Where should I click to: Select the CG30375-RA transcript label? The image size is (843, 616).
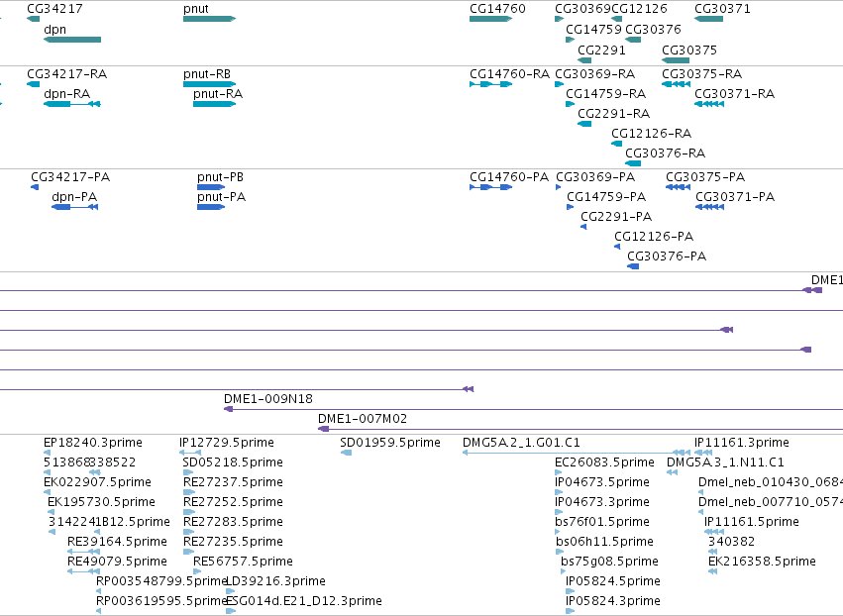(701, 73)
